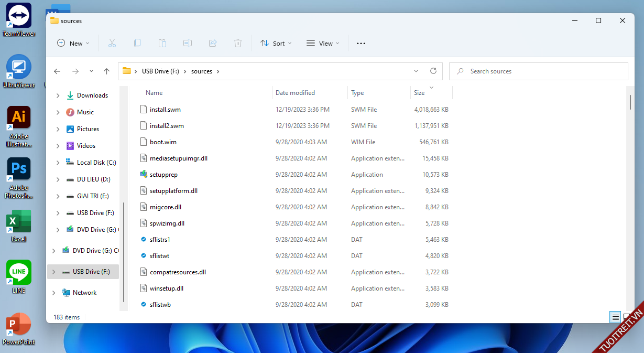The width and height of the screenshot is (644, 353).
Task: Click the Delete trash can icon
Action: (x=238, y=44)
